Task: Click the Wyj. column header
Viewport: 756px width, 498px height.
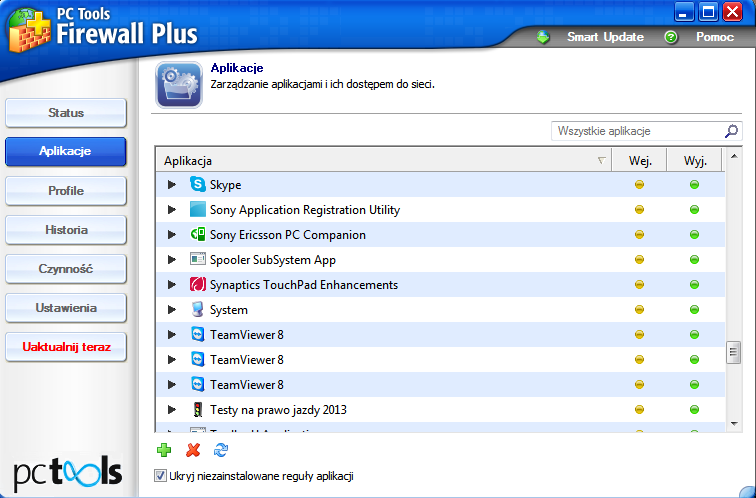Action: [694, 161]
